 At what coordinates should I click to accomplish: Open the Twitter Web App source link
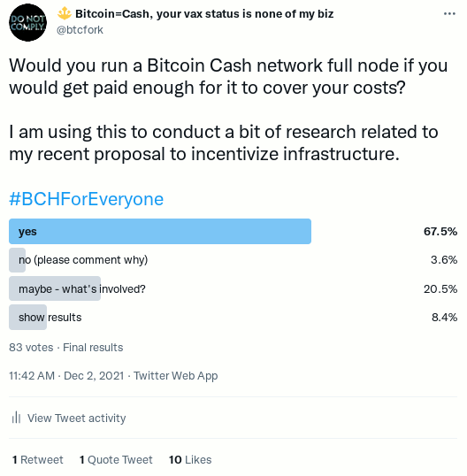[176, 375]
